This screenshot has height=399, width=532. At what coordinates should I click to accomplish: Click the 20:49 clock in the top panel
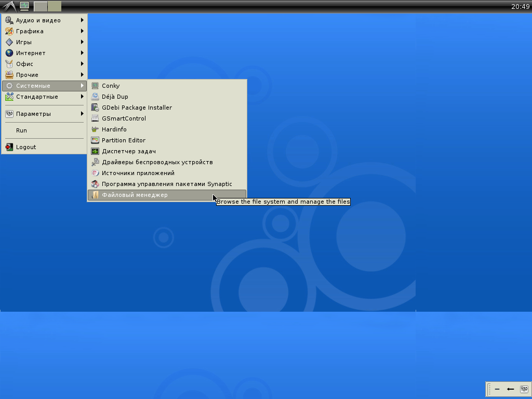tap(520, 6)
